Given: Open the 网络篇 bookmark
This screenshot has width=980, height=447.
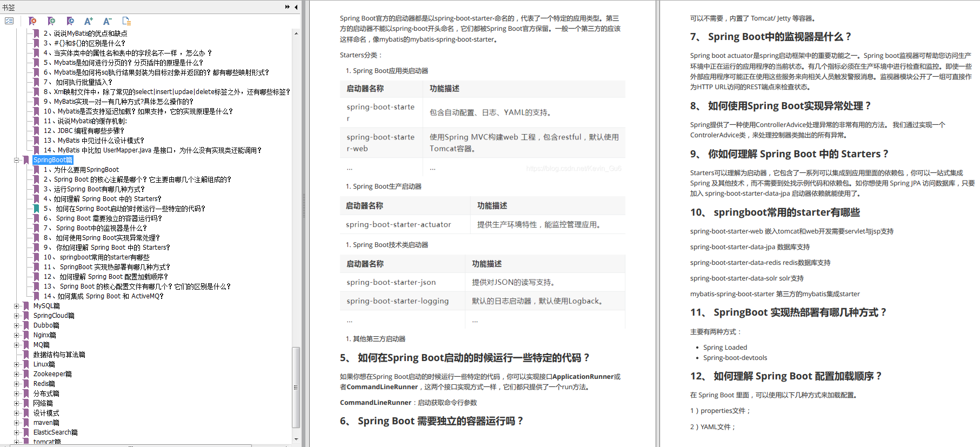Looking at the screenshot, I should 43,403.
